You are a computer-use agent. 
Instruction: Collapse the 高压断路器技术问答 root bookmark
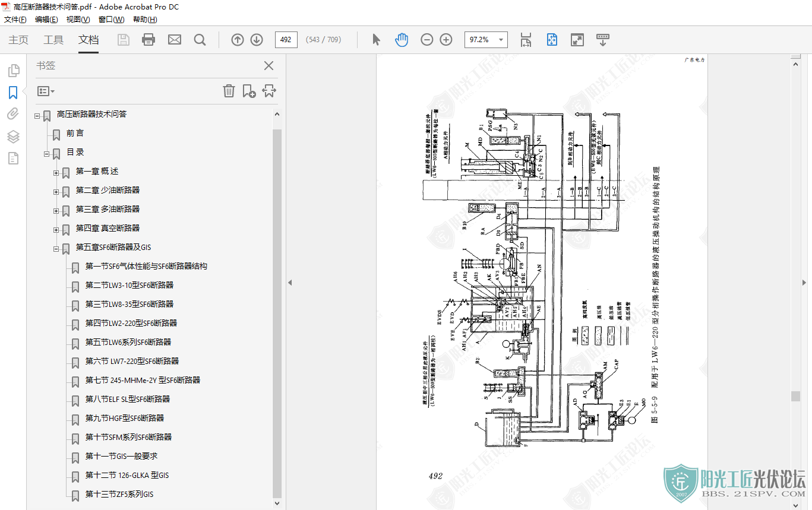(x=37, y=116)
